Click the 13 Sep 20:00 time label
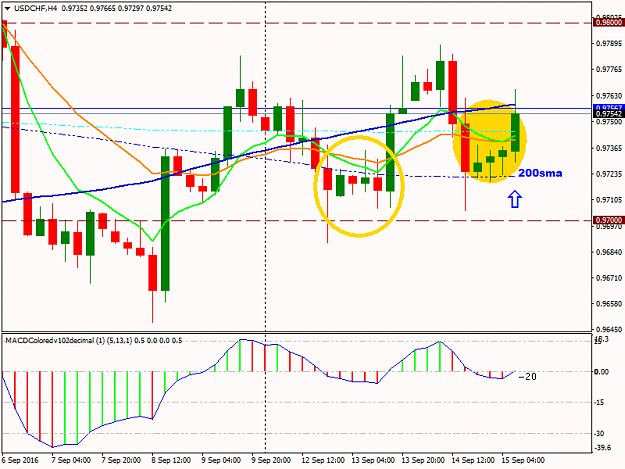625x469 pixels. pyautogui.click(x=423, y=460)
